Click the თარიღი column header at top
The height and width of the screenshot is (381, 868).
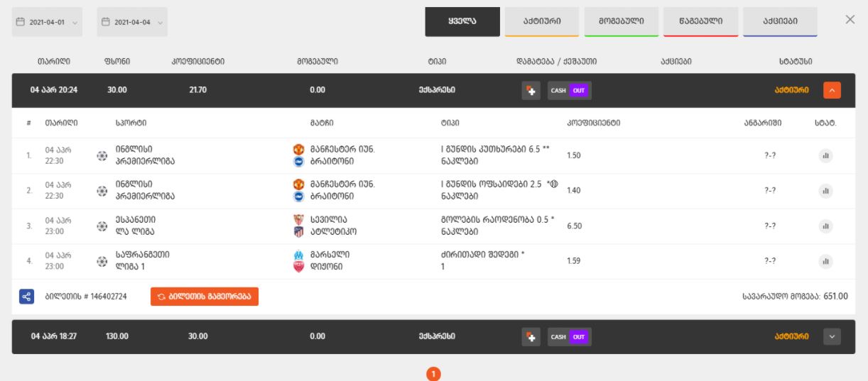(54, 62)
